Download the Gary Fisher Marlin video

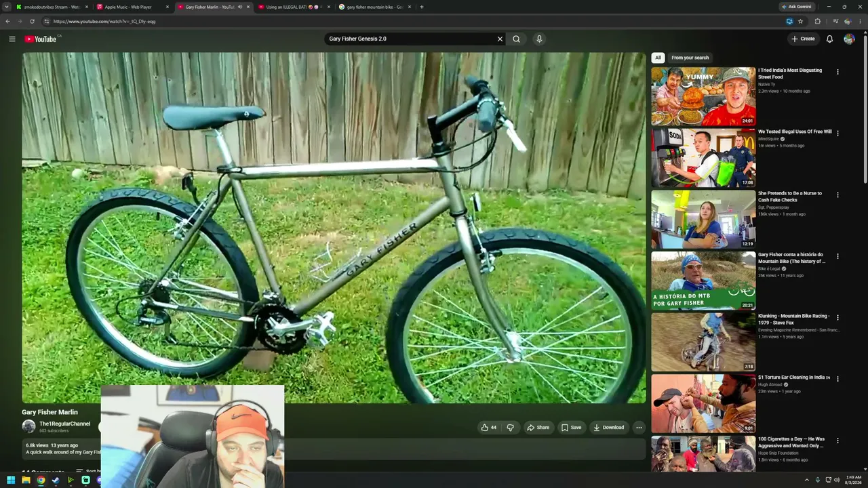(608, 428)
